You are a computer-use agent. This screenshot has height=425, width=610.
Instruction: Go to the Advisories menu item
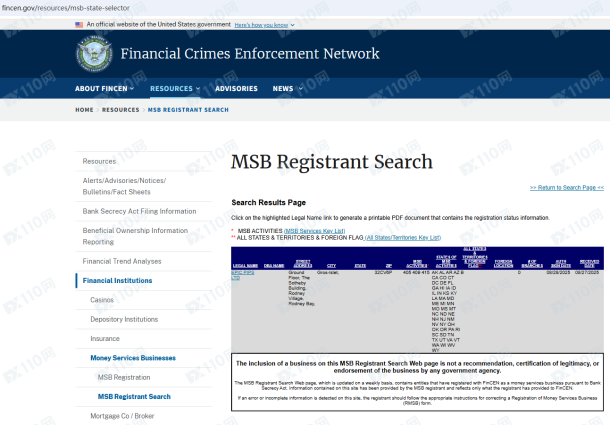(236, 88)
